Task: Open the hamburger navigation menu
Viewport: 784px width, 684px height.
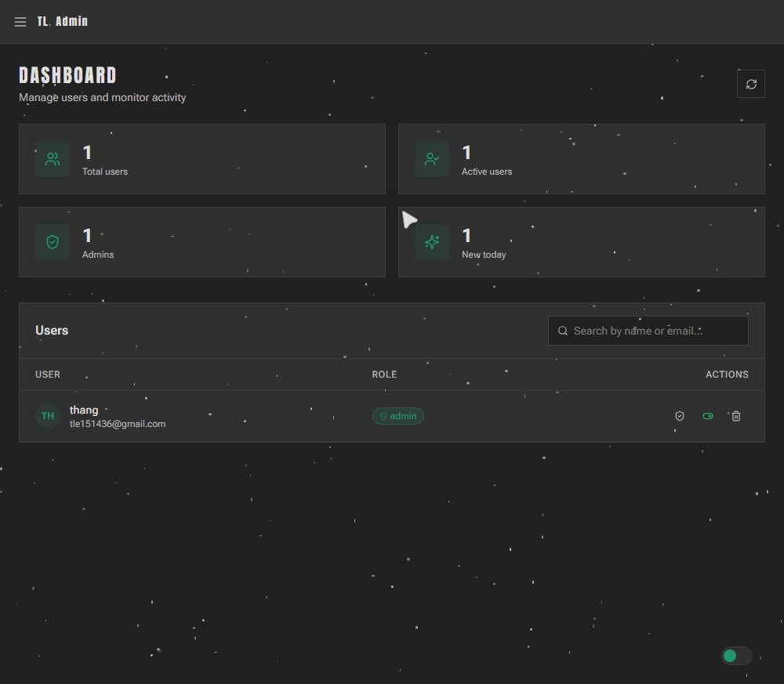Action: pos(20,22)
